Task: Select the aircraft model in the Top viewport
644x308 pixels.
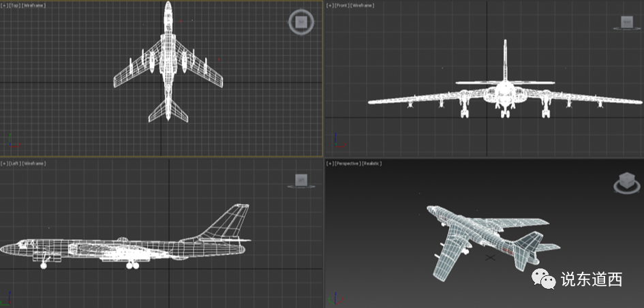Action: [x=168, y=68]
